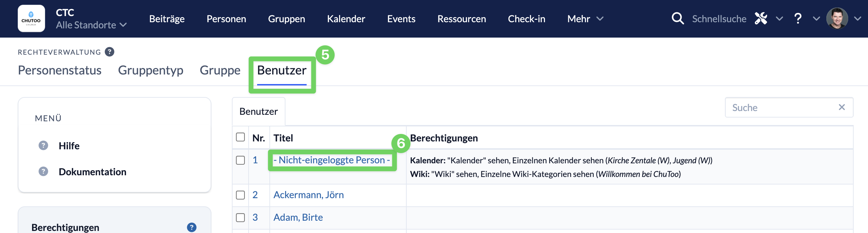
Task: Click into the Suche input field
Action: (782, 108)
